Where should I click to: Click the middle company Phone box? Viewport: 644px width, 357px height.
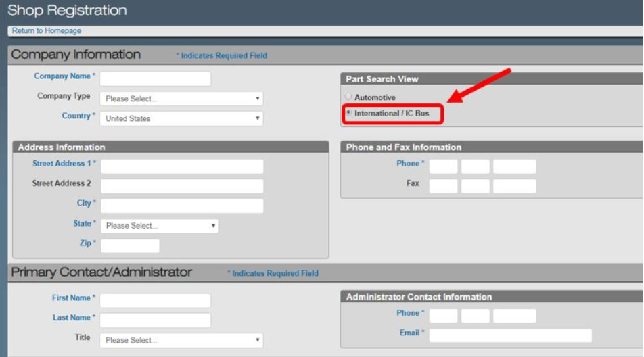coord(475,166)
